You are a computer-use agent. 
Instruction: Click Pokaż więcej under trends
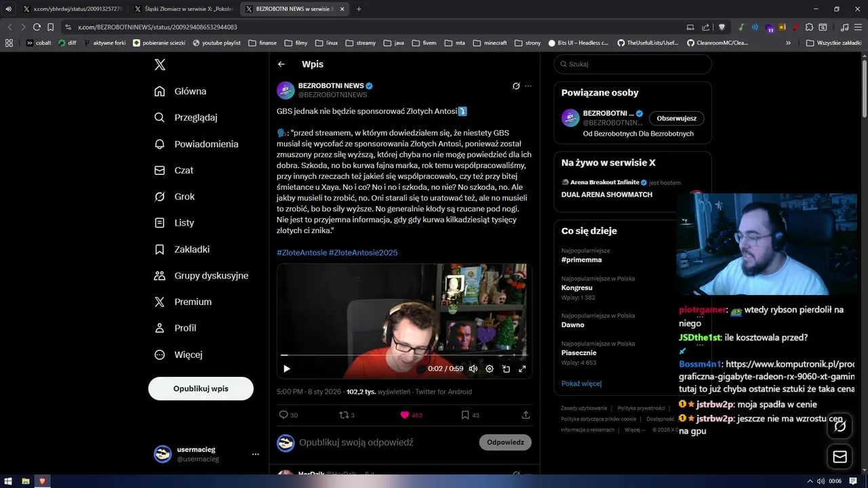(x=581, y=384)
